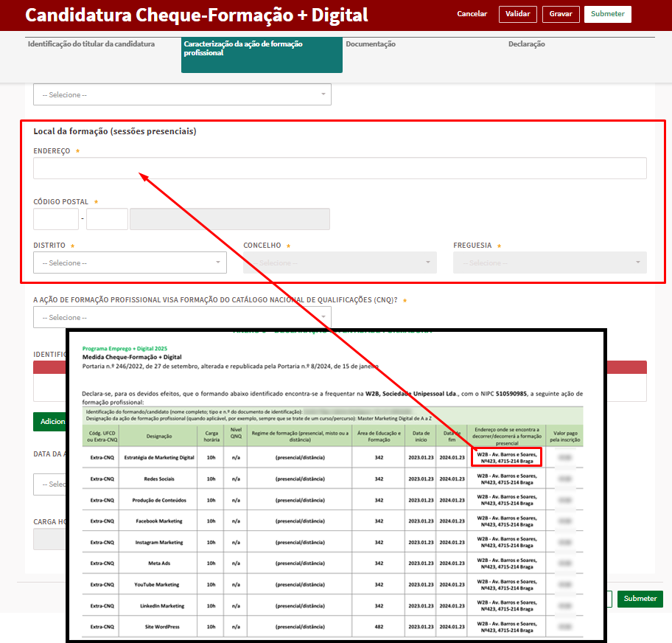Screen dimensions: 672x643
Task: Expand the Catálogo Nacional de Qualificações dropdown
Action: [182, 317]
